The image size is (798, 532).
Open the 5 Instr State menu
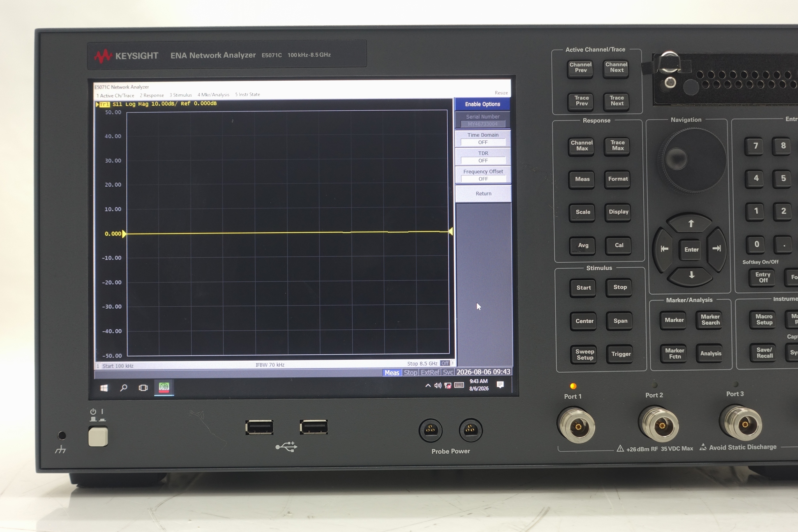(247, 94)
